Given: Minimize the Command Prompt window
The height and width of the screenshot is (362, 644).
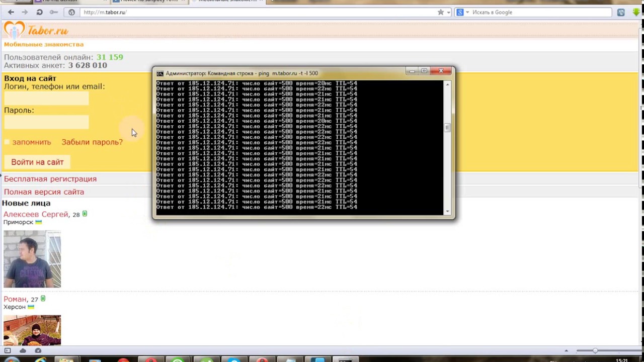Looking at the screenshot, I should click(412, 71).
